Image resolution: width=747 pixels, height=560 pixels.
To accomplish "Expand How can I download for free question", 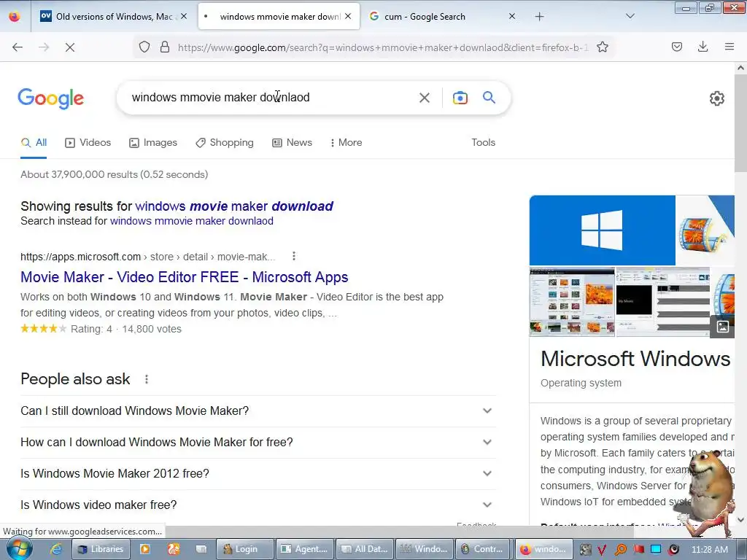I will [x=258, y=443].
